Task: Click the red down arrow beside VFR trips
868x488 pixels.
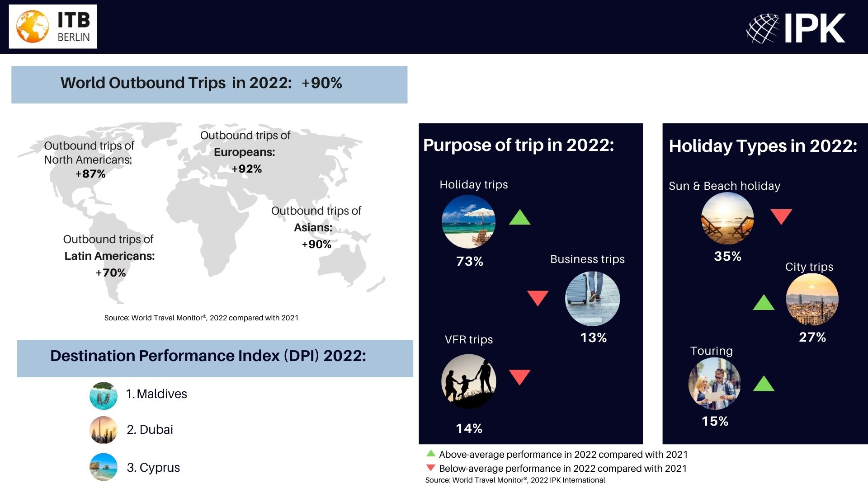Action: click(519, 376)
